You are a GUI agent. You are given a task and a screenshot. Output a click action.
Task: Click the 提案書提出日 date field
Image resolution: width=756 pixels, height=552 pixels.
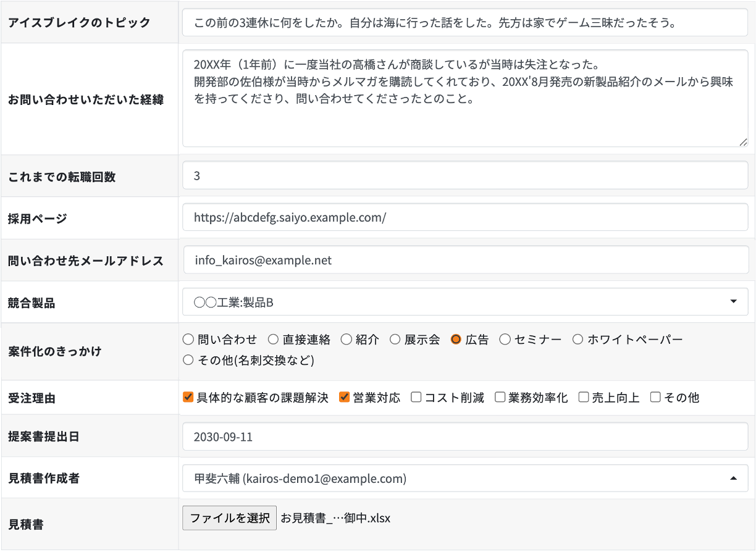pos(465,437)
